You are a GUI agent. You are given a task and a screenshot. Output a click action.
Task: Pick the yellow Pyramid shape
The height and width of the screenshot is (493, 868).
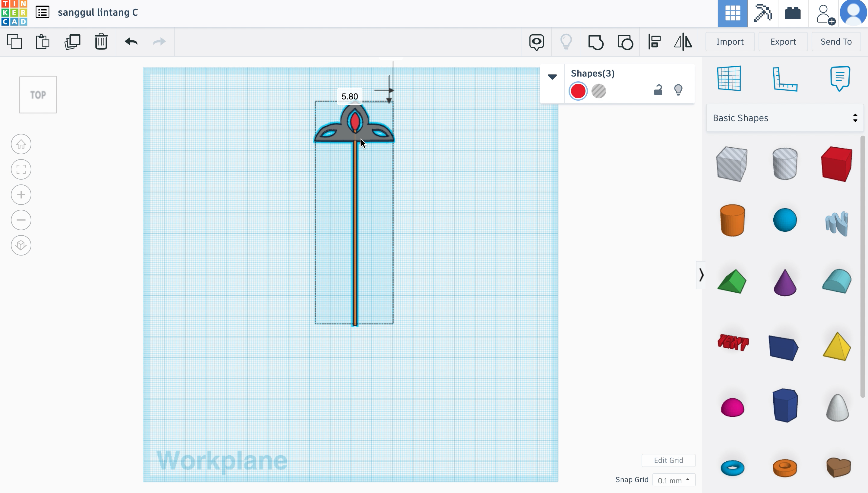837,346
